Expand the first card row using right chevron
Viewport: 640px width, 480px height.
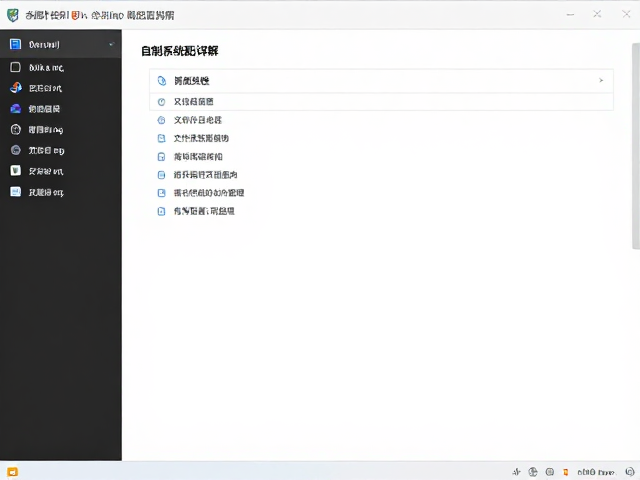coord(601,80)
